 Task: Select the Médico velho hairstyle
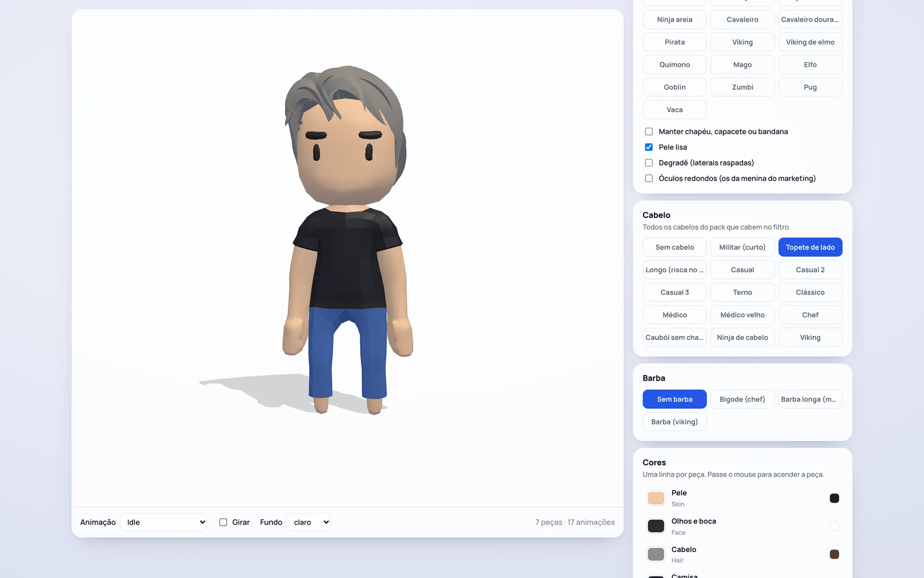[x=742, y=315]
